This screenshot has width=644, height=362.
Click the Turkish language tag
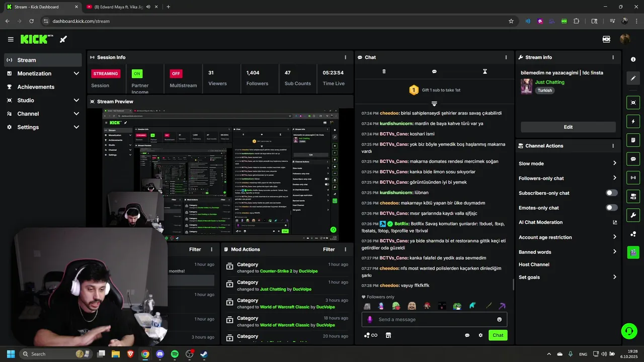(x=544, y=90)
